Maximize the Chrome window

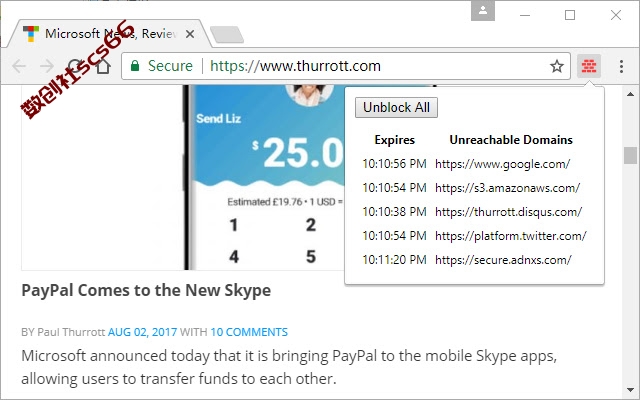[x=570, y=16]
